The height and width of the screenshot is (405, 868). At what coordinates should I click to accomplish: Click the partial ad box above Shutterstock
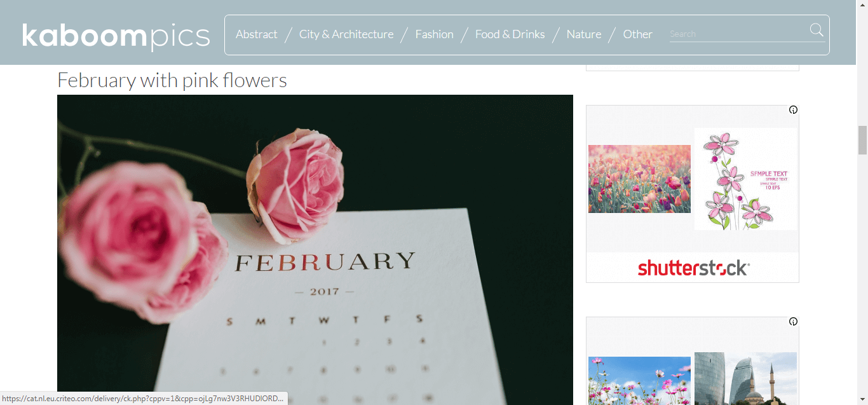coord(693,67)
